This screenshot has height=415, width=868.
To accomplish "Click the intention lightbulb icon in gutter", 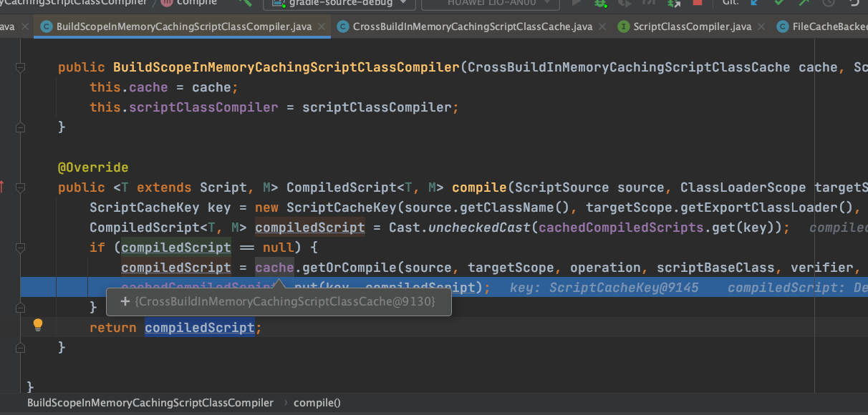I will (x=38, y=325).
